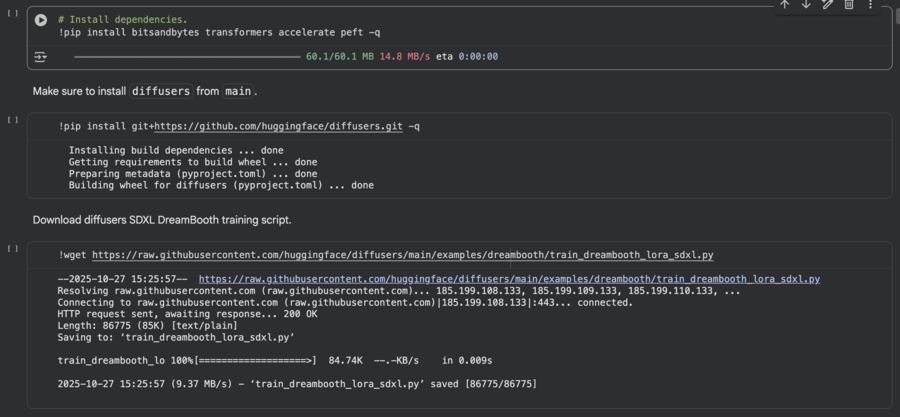Run the Install dependencies cell
This screenshot has width=900, height=417.
41,20
